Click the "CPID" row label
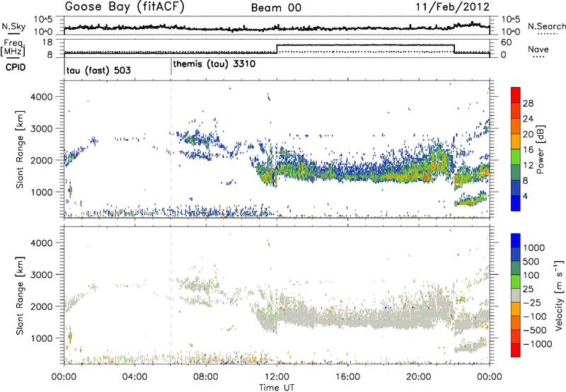The width and height of the screenshot is (566, 392). tap(15, 67)
